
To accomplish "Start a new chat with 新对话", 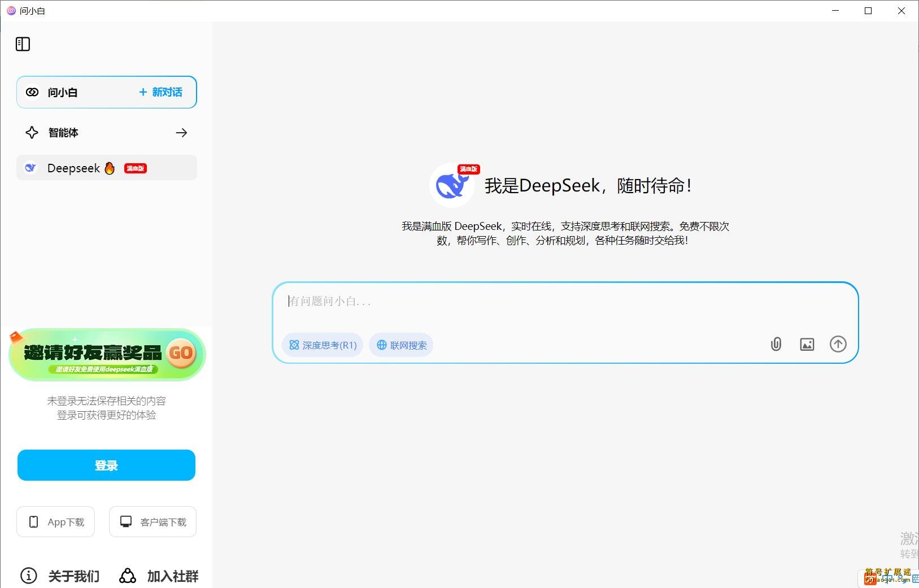I will click(x=161, y=92).
